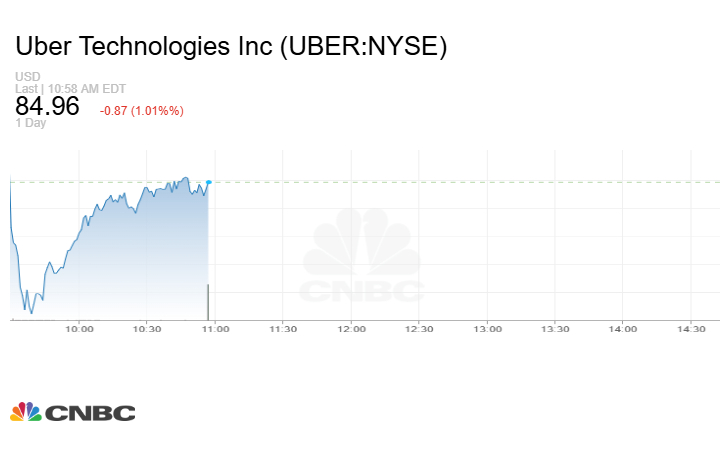Click the 13:00 time axis label

click(x=487, y=329)
